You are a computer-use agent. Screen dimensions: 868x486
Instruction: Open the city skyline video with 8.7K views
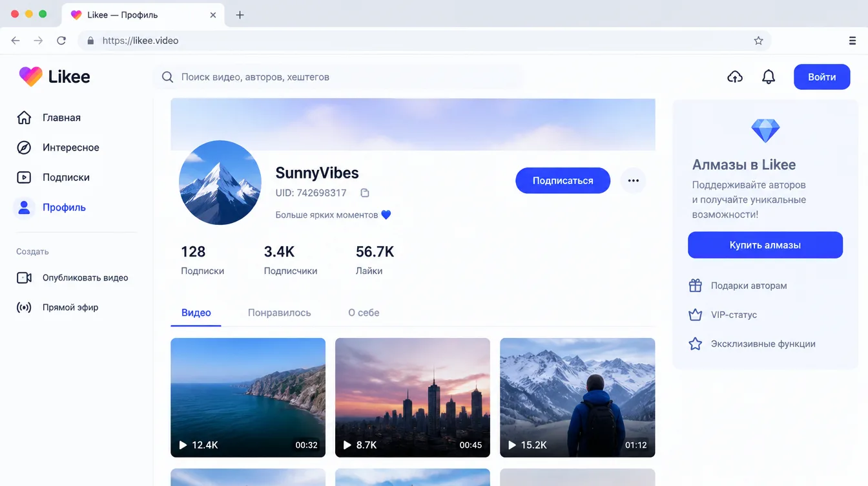413,397
